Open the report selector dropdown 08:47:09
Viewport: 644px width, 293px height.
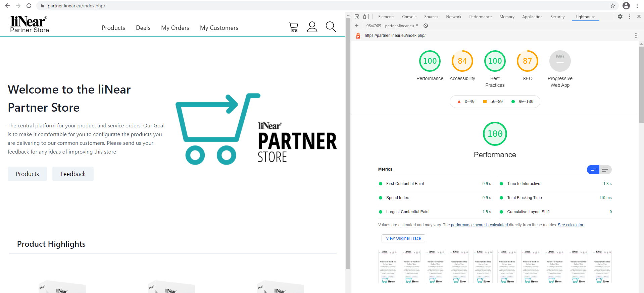(x=392, y=25)
